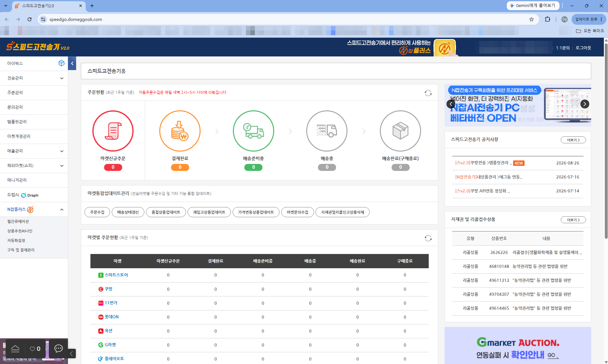Refresh the 주문현황 panel
This screenshot has height=364, width=608.
pyautogui.click(x=428, y=93)
